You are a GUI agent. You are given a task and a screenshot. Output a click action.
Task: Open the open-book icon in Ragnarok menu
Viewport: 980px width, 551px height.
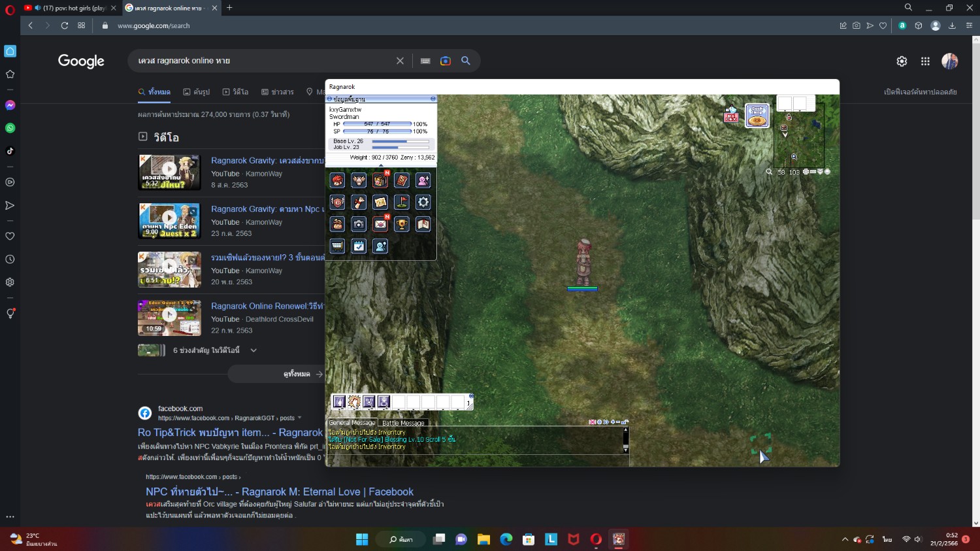(x=423, y=224)
